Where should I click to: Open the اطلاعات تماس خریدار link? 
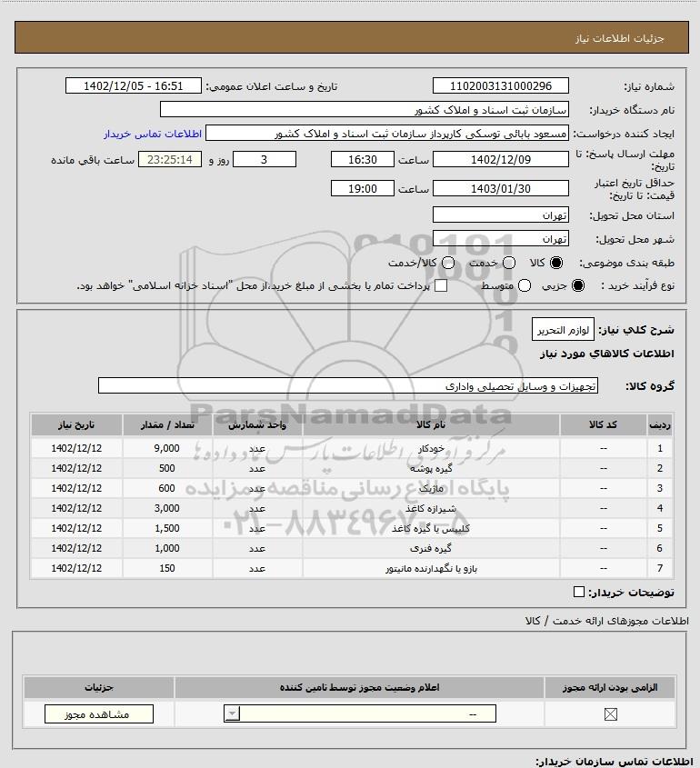(153, 134)
